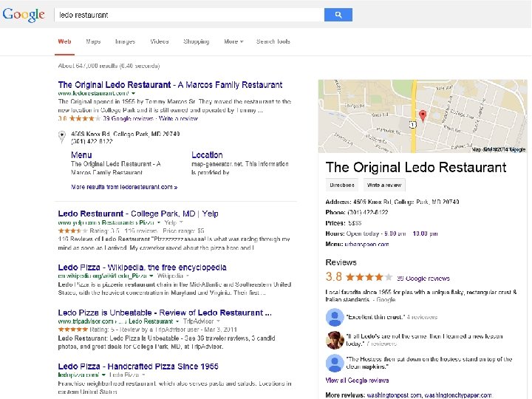
Task: Click the map thumbnail in the knowledge panel
Action: point(423,117)
